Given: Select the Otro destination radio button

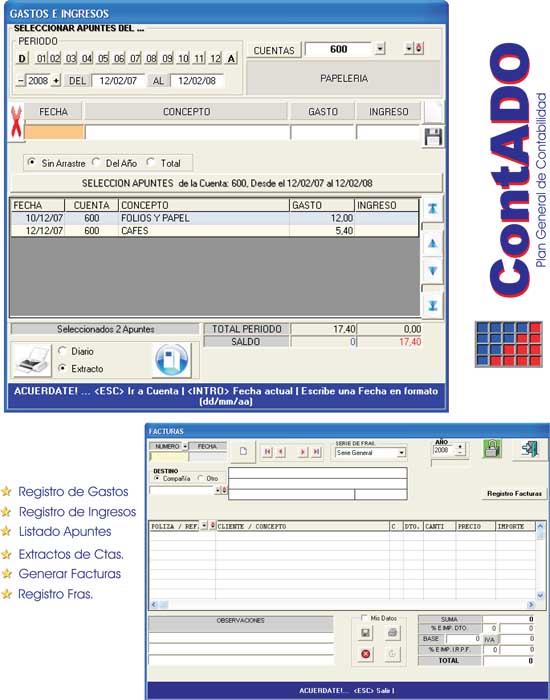Looking at the screenshot, I should [x=200, y=478].
